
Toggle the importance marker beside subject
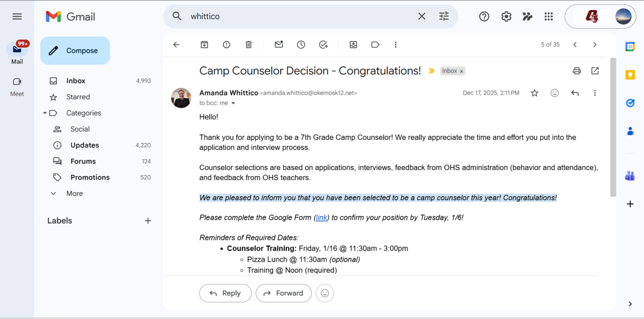tap(431, 71)
